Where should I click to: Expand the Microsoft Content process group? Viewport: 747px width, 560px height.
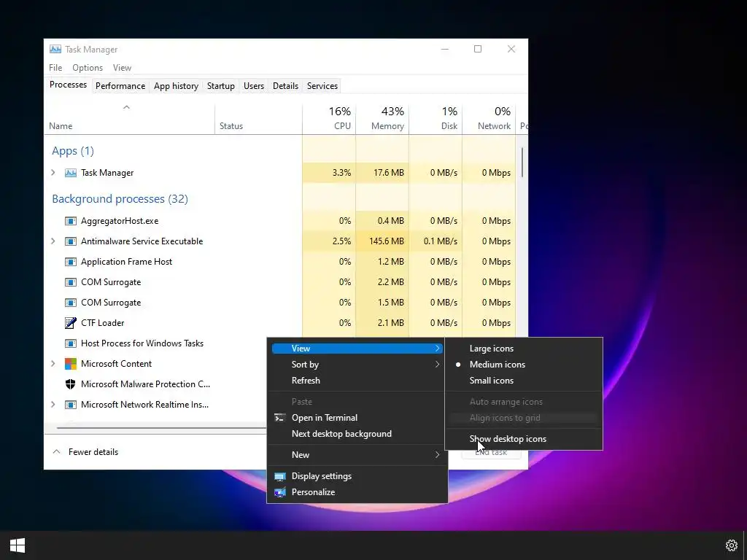(53, 363)
